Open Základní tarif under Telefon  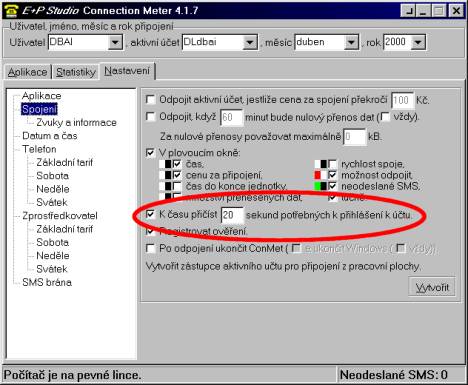[x=64, y=162]
